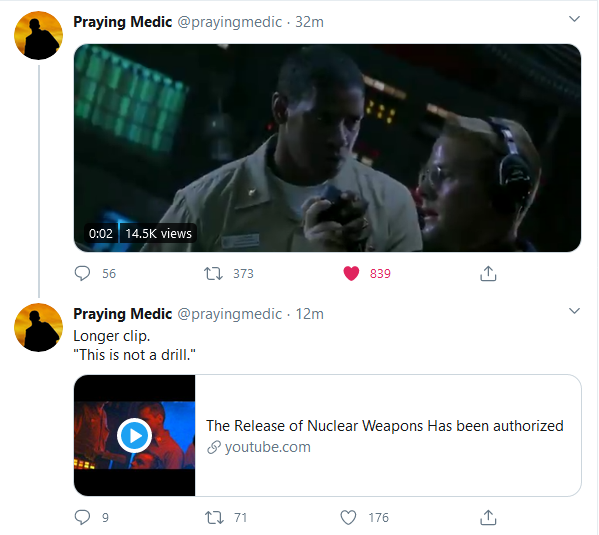Image resolution: width=599 pixels, height=535 pixels.
Task: Play the embedded video with 14.5K views
Action: (327, 148)
